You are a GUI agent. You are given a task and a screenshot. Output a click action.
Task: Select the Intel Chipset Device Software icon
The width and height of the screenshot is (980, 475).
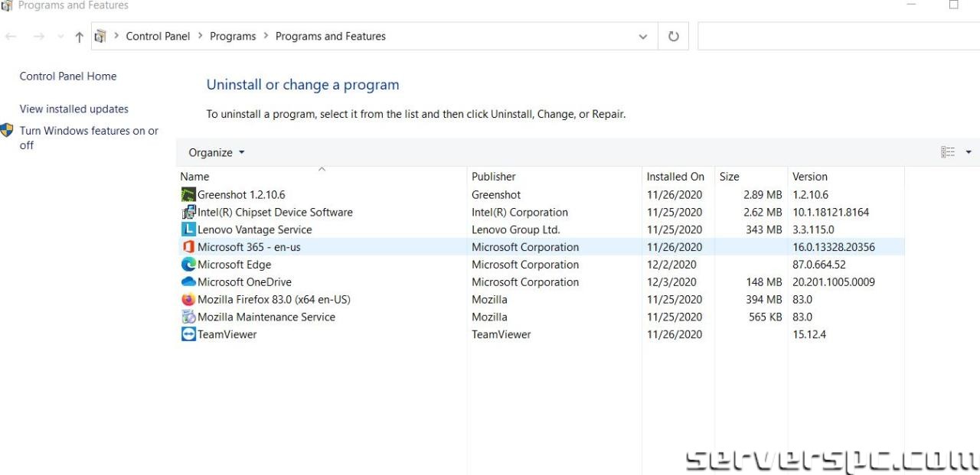(x=188, y=213)
